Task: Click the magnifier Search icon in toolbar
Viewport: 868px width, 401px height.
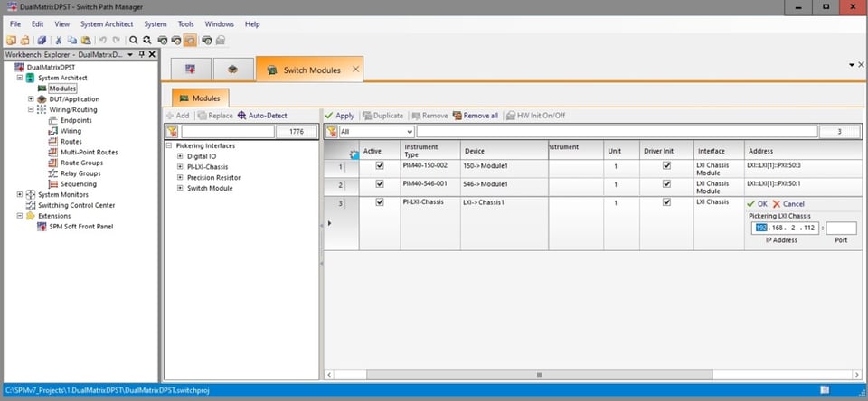Action: 133,40
